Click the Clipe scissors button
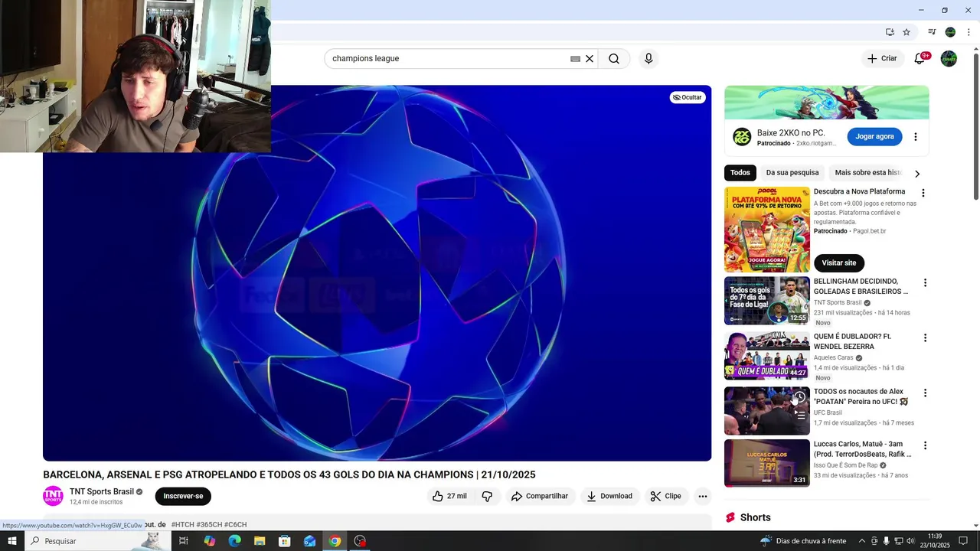 click(x=665, y=496)
